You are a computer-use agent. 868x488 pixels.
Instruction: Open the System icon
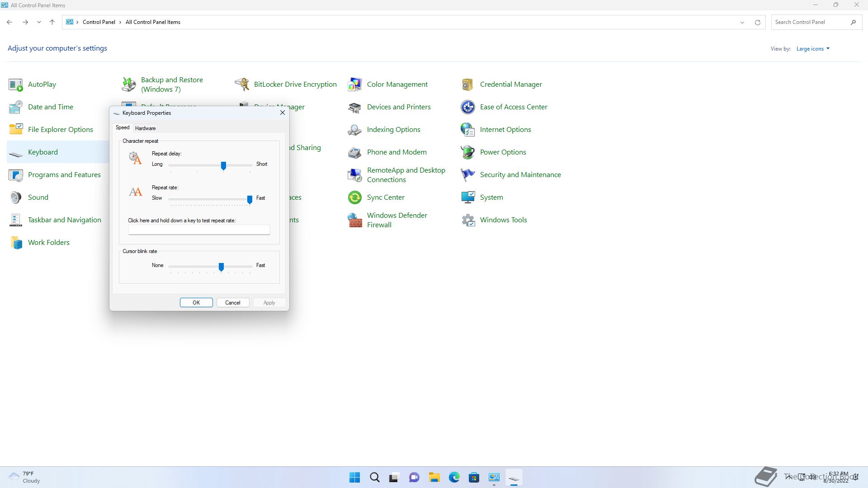(x=468, y=197)
